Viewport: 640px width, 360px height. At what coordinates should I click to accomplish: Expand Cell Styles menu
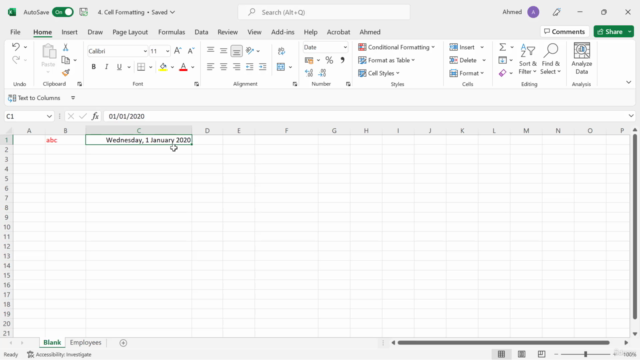[379, 73]
